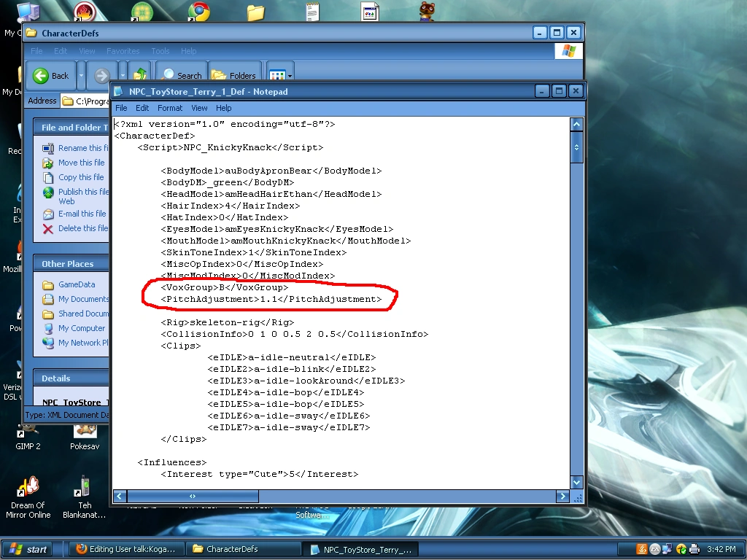Open the Forward history dropdown arrow
The image size is (747, 560).
click(123, 75)
